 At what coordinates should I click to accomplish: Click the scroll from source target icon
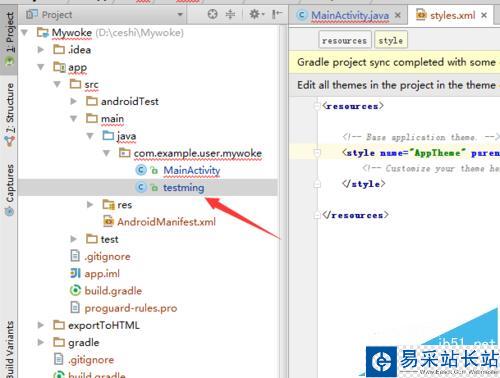212,14
